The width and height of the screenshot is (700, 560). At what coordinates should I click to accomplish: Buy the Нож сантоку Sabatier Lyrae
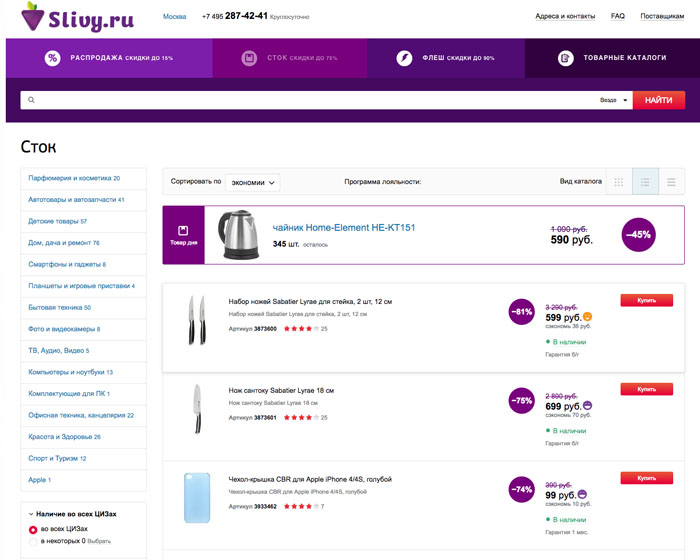tap(646, 389)
